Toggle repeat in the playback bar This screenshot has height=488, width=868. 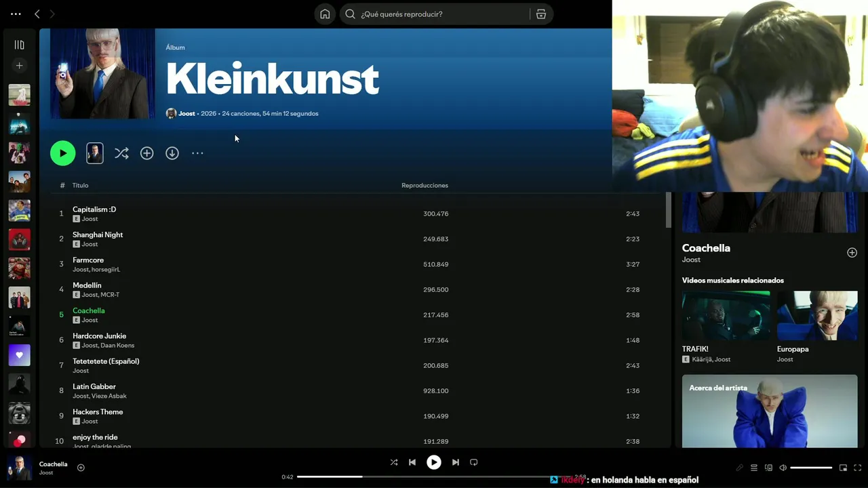pos(474,462)
